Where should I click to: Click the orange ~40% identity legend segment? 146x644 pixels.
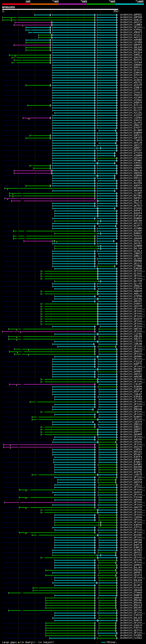tap(45, 4)
